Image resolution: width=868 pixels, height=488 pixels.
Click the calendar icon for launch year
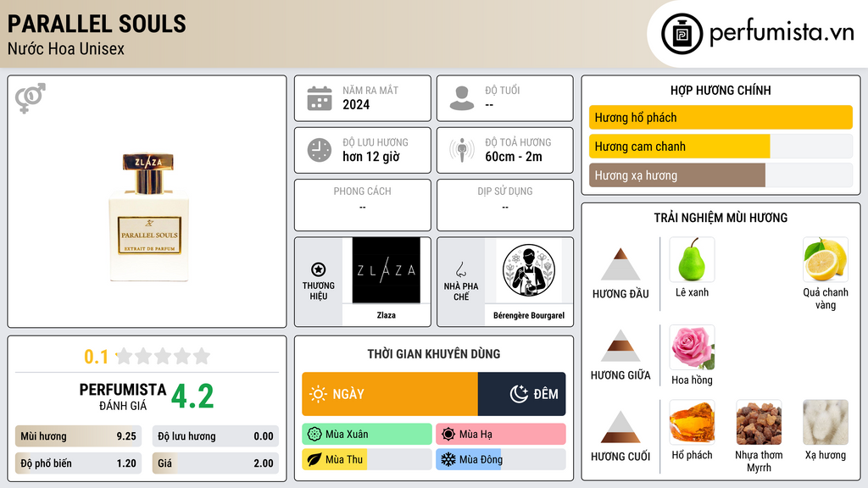coord(320,98)
